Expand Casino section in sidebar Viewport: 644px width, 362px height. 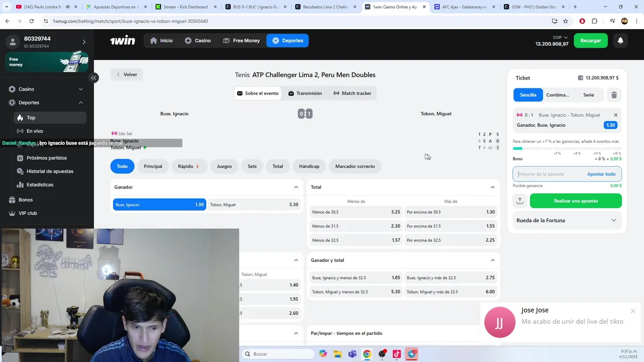coord(80,89)
